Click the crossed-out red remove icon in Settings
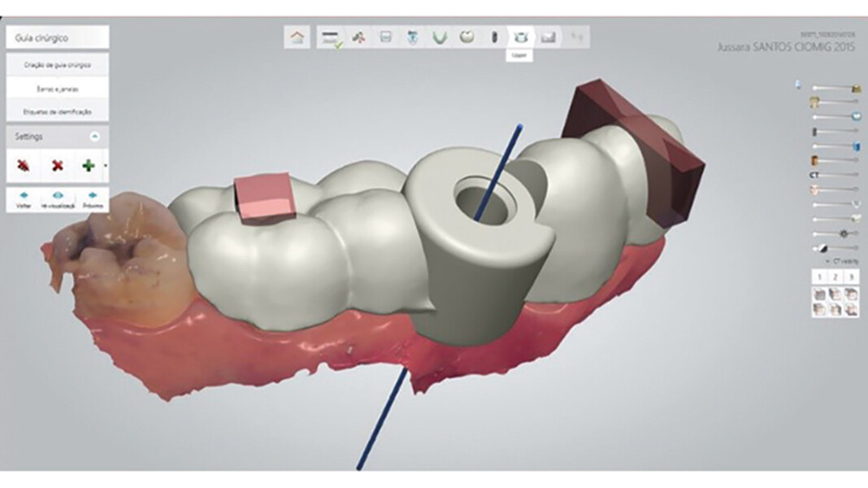Viewport: 868px width, 488px height. 24,166
